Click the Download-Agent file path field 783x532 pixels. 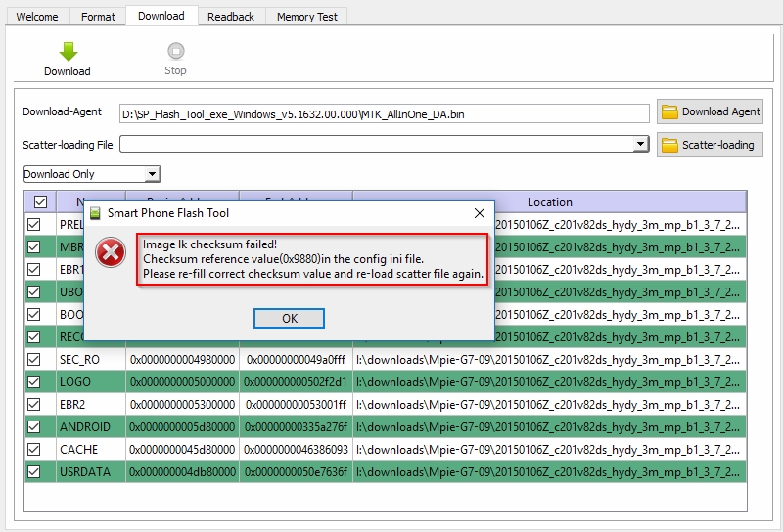[x=384, y=113]
